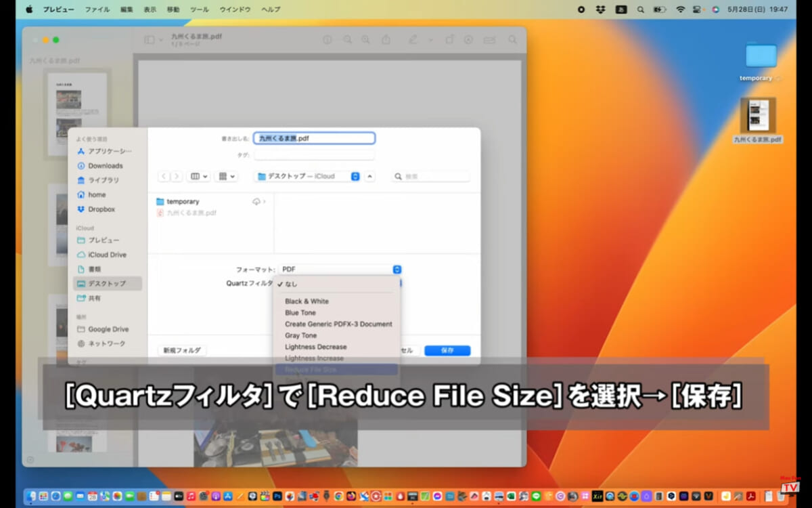Viewport: 812px width, 508px height.
Task: Choose Reduce File Size Quartz filter
Action: 336,370
